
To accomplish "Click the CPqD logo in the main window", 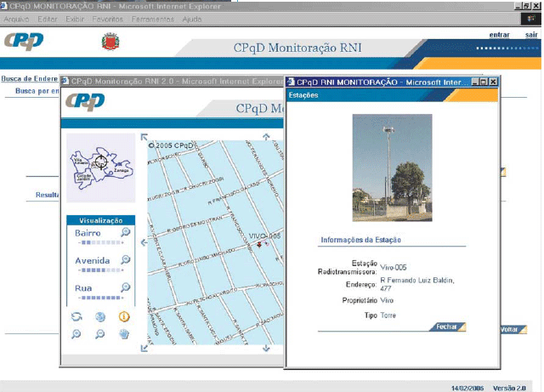I will (24, 42).
